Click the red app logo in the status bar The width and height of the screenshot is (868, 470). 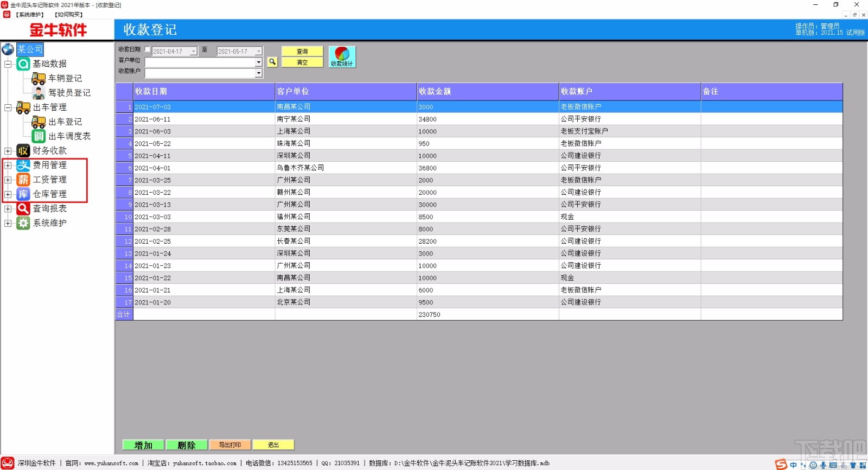[x=8, y=463]
